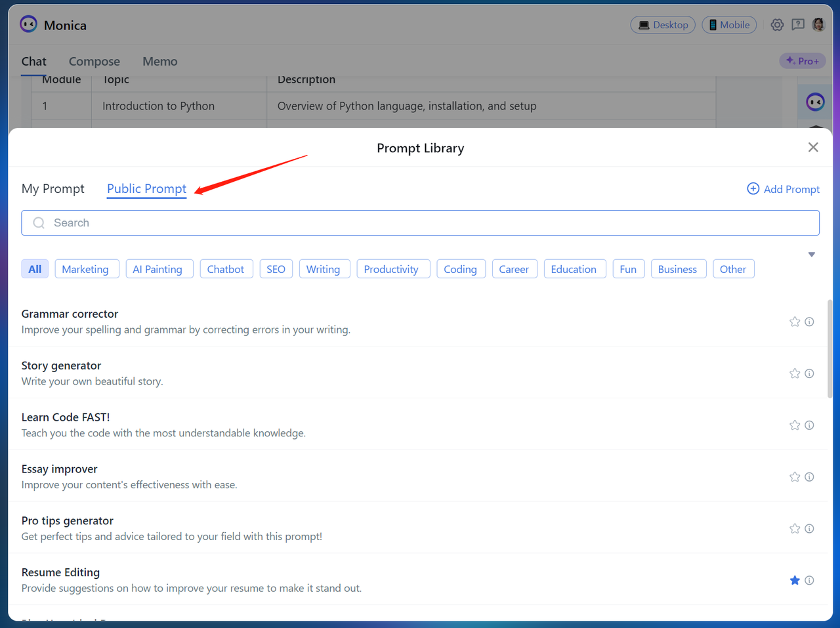This screenshot has width=840, height=628.
Task: Open the Chat tab
Action: (33, 61)
